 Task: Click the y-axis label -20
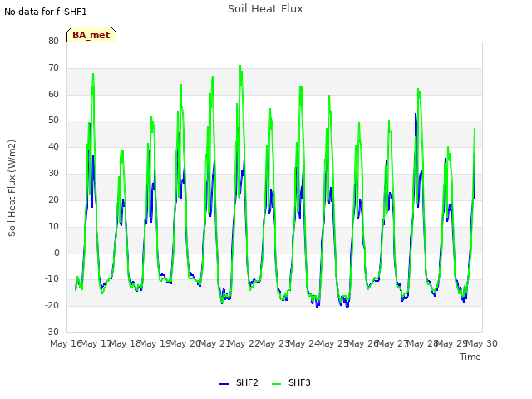pyautogui.click(x=52, y=305)
